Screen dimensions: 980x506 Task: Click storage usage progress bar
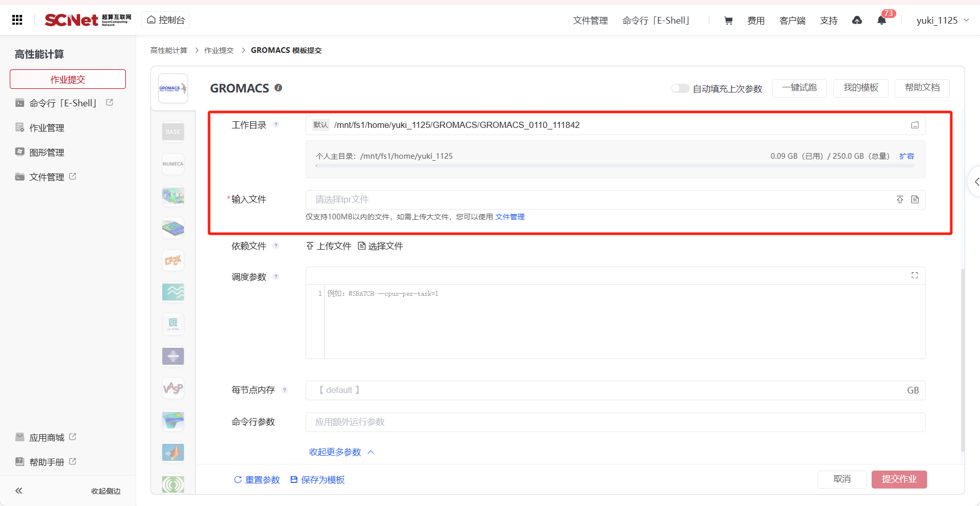(615, 165)
